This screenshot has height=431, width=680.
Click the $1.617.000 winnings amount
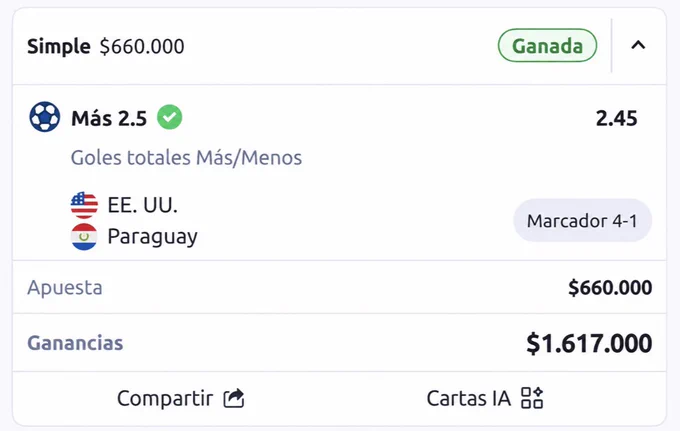coord(589,343)
